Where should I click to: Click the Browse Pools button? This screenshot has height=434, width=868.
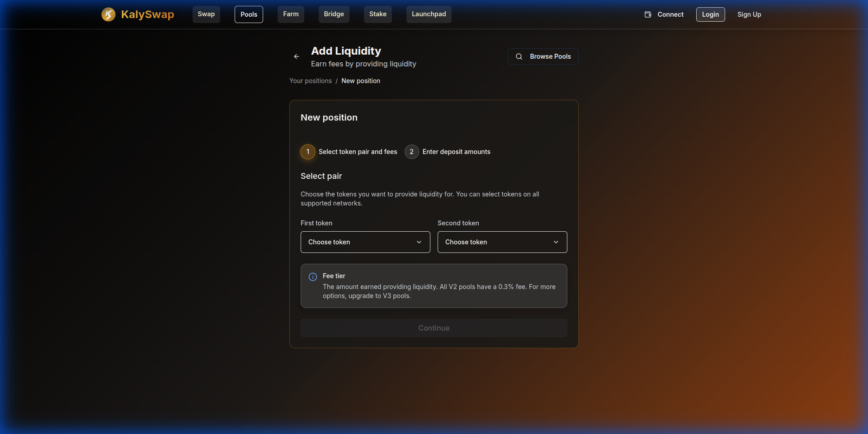542,56
